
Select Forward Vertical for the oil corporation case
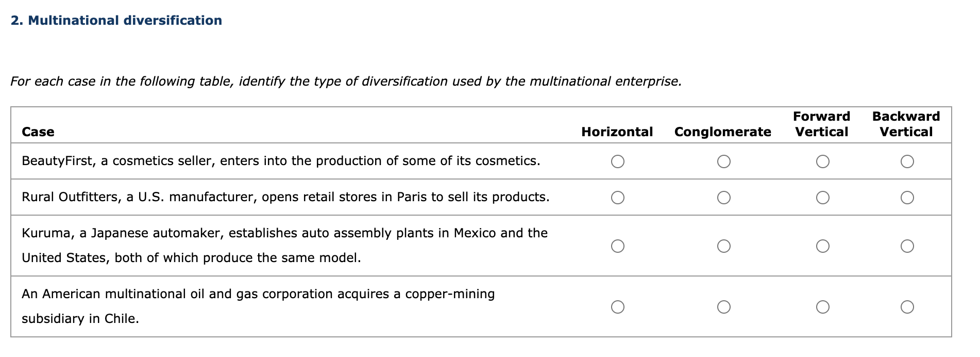[x=823, y=306]
